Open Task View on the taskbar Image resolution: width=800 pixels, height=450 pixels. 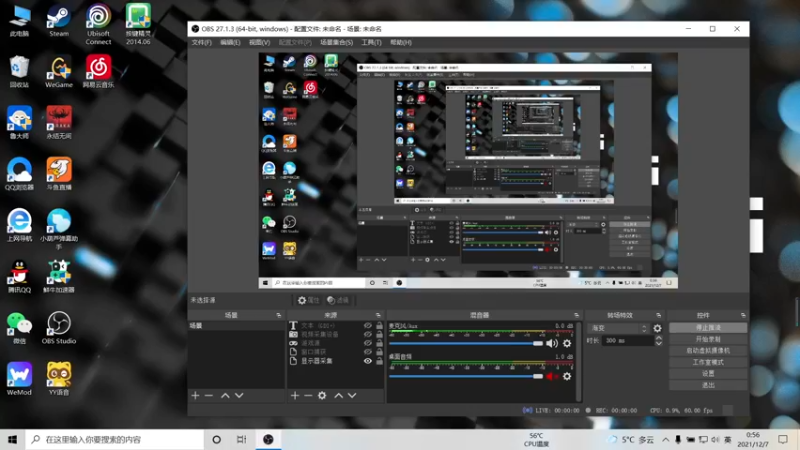coord(241,439)
